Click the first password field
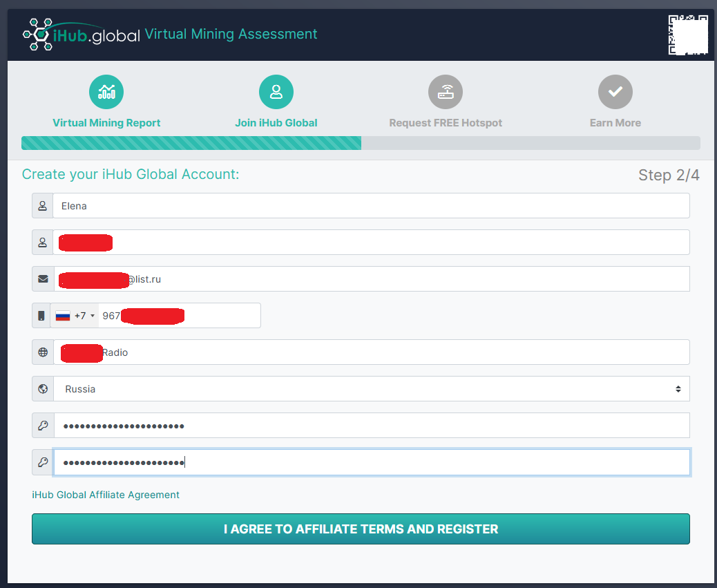717x588 pixels. pos(372,425)
